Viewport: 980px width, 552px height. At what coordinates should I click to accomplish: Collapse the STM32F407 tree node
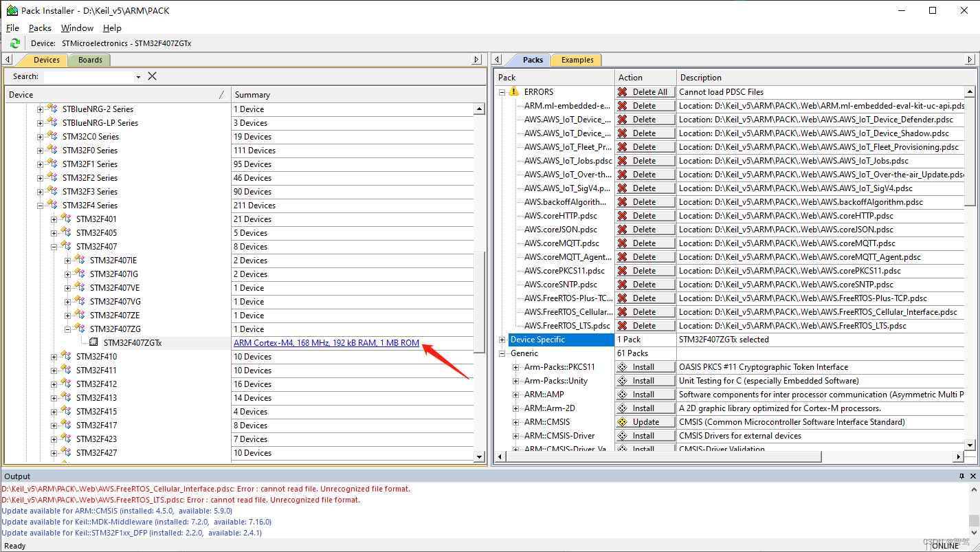point(54,246)
